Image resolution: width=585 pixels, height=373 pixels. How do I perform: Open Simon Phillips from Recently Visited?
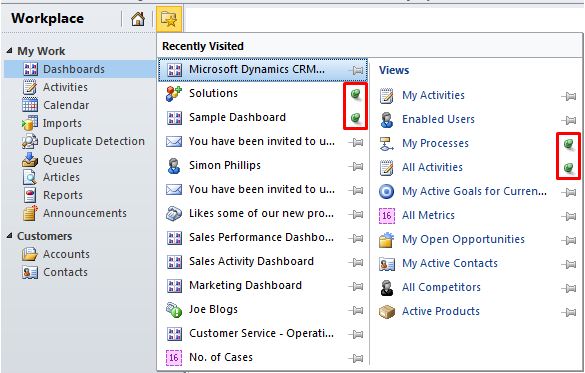(225, 165)
